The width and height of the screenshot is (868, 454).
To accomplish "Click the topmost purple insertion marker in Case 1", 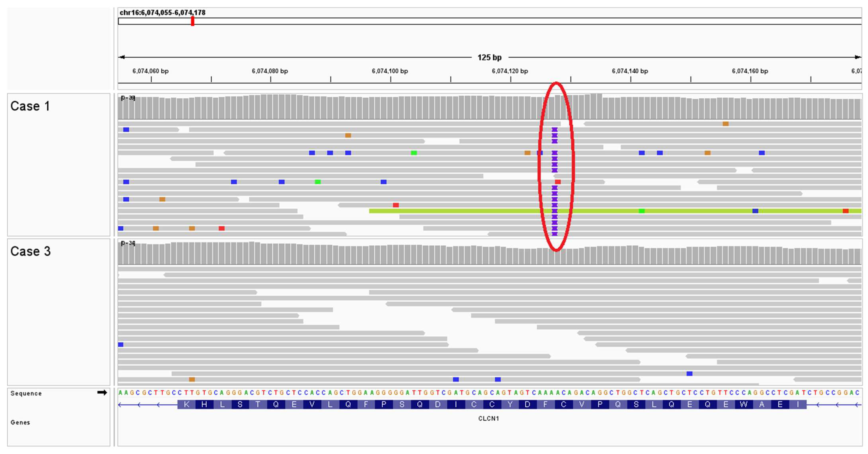I will (554, 130).
